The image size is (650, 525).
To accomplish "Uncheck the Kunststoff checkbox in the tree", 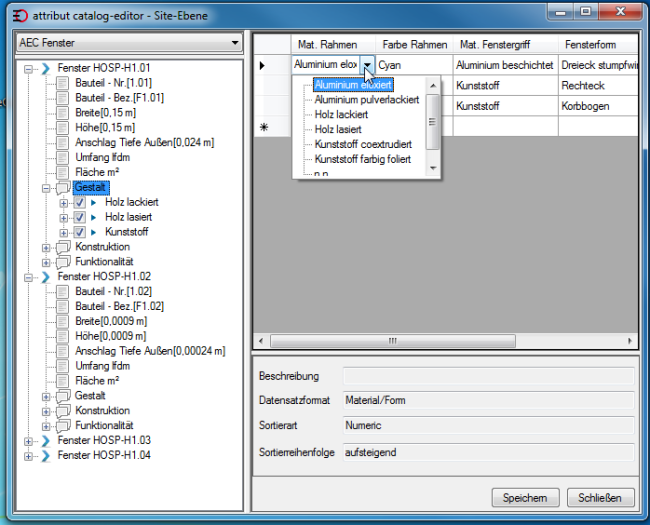I will click(x=80, y=232).
